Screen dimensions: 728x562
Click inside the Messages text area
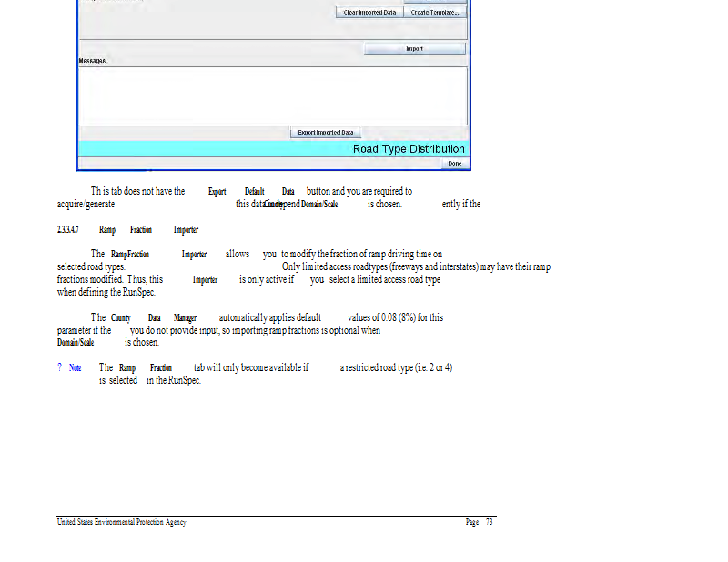(x=273, y=95)
